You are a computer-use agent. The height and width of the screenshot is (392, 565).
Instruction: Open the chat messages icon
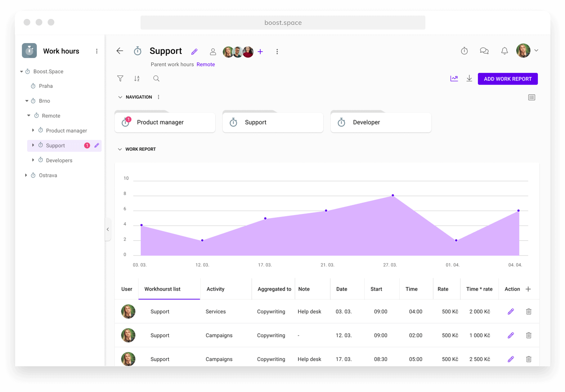[484, 51]
